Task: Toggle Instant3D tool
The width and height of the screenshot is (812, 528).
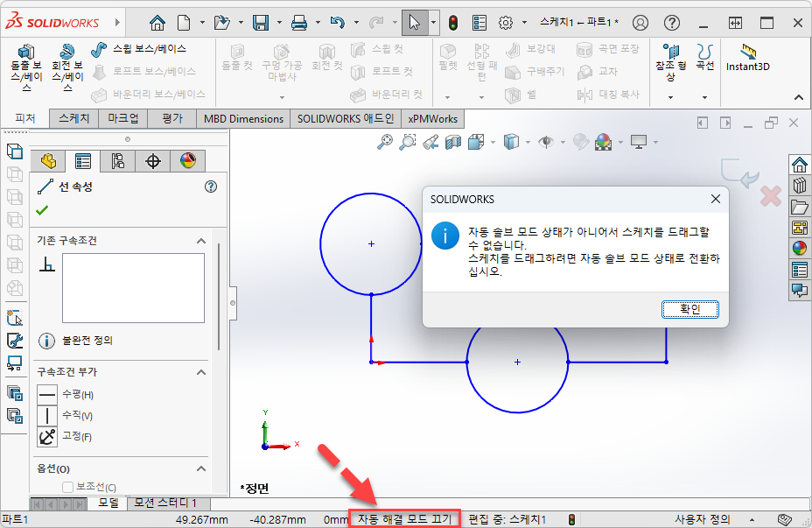Action: [x=748, y=58]
